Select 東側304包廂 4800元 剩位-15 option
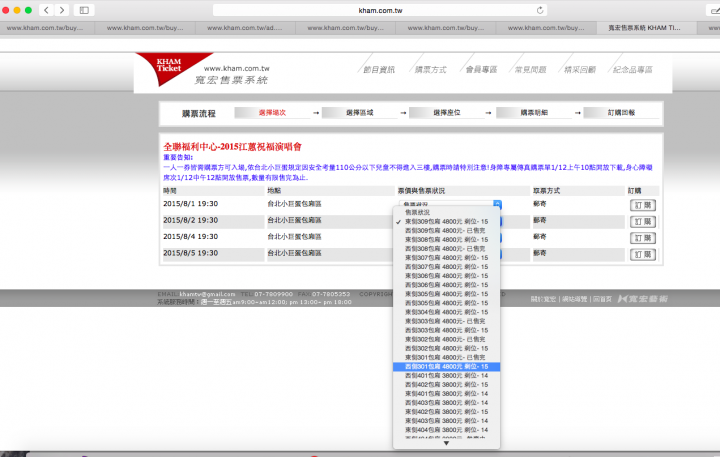Image resolution: width=720 pixels, height=457 pixels. coord(446,312)
